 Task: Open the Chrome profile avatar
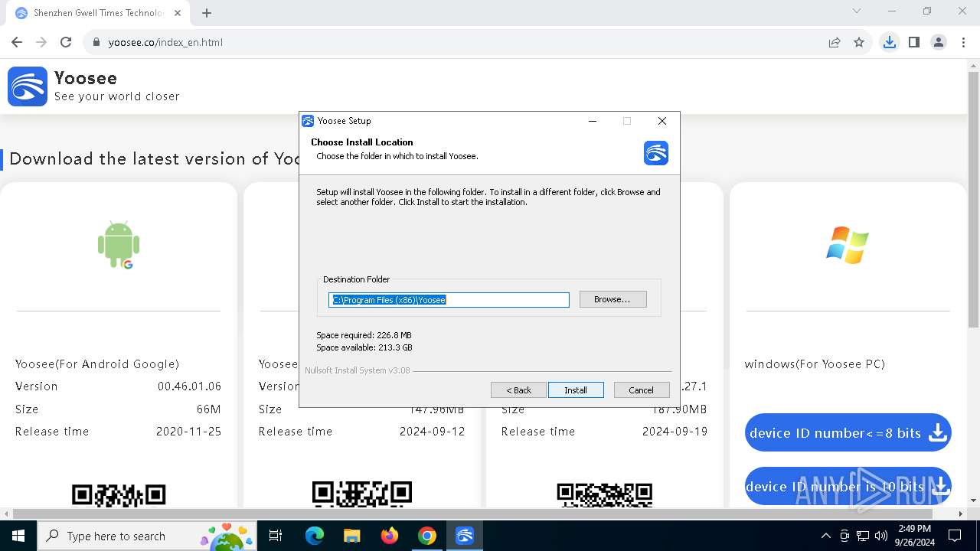click(939, 42)
